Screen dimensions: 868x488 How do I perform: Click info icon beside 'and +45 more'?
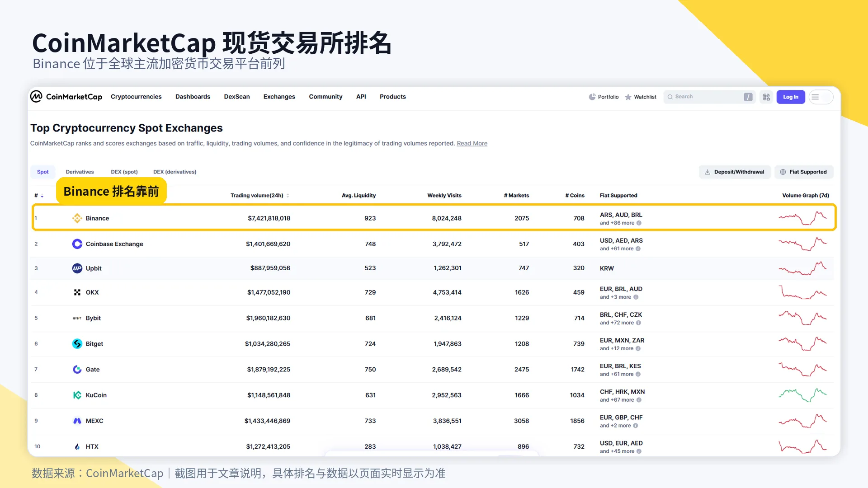coord(639,451)
